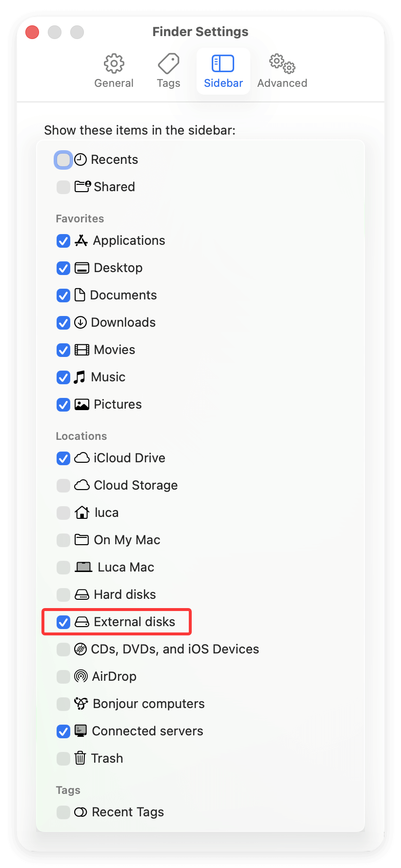Uncheck the Desktop checkbox
Viewport: 401px width, 868px height.
pos(63,268)
